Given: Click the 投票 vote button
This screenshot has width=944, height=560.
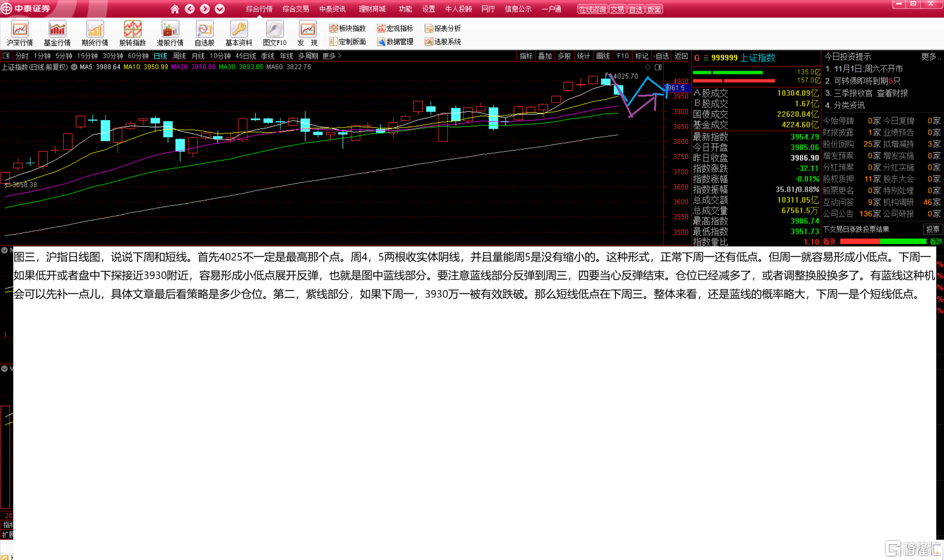Looking at the screenshot, I should [932, 229].
